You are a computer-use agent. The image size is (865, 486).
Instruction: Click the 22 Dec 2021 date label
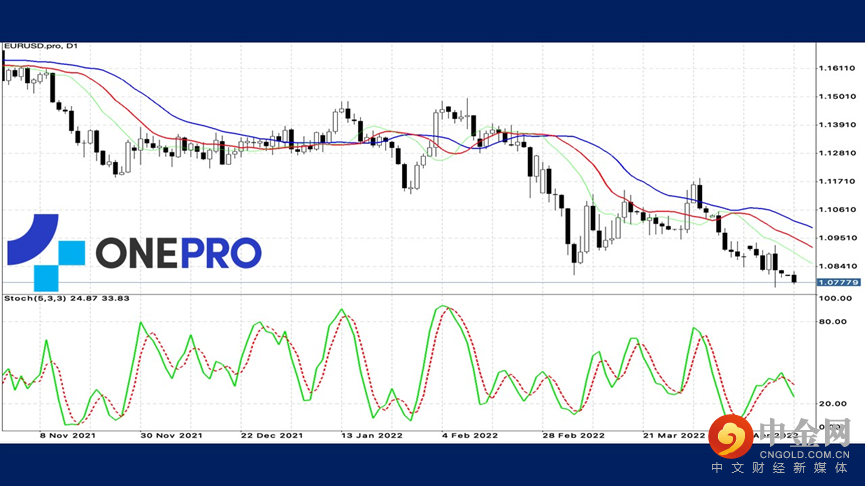click(x=271, y=435)
